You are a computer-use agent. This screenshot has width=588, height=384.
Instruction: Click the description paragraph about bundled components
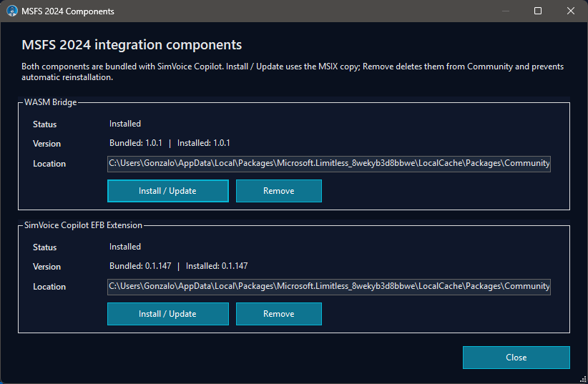pyautogui.click(x=293, y=72)
